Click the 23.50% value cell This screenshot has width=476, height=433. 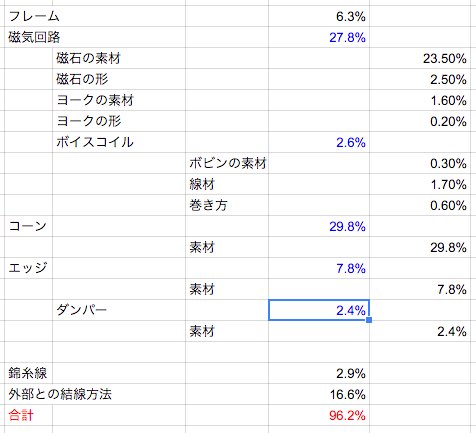click(423, 58)
